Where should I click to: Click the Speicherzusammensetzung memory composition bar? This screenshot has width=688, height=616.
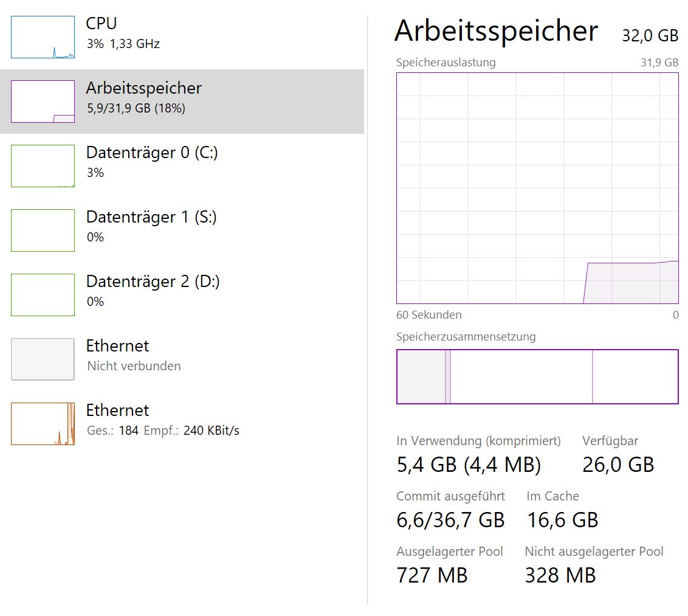(537, 376)
